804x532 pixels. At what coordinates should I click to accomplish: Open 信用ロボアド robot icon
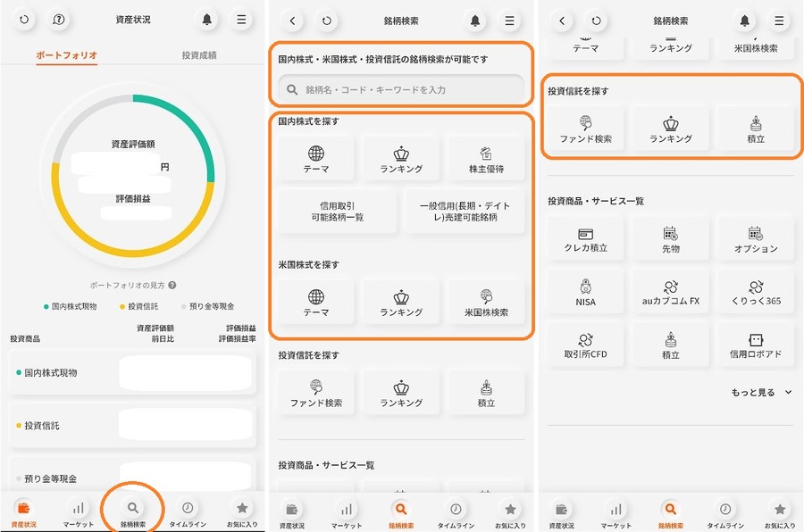click(755, 345)
